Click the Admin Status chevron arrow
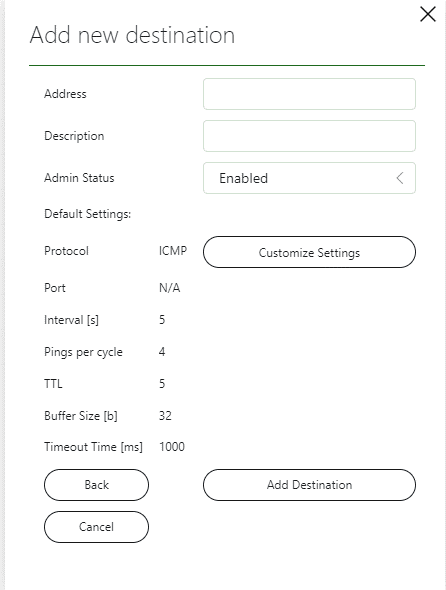 pyautogui.click(x=400, y=178)
